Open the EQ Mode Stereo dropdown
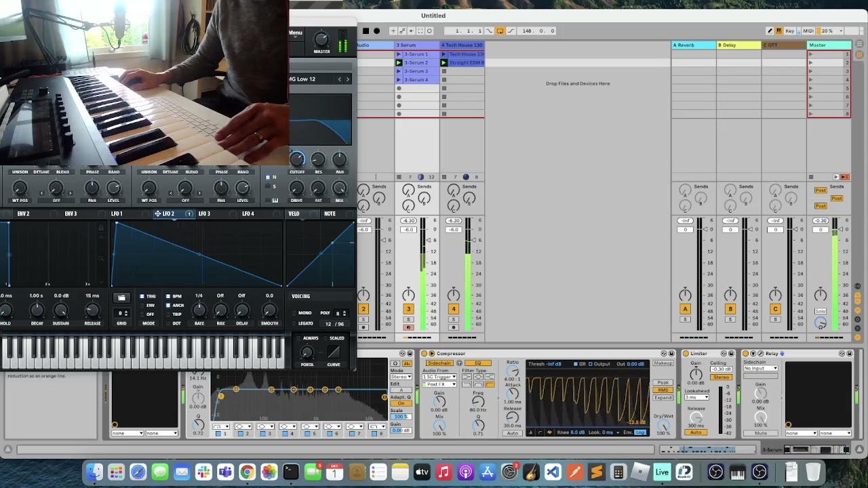This screenshot has width=868, height=488. tap(401, 377)
